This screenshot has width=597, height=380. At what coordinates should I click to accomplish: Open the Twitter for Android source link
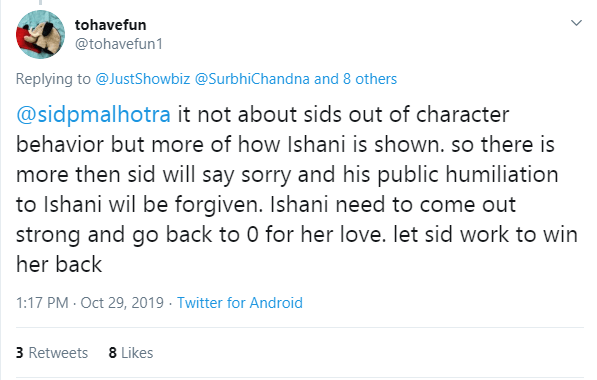coord(240,303)
